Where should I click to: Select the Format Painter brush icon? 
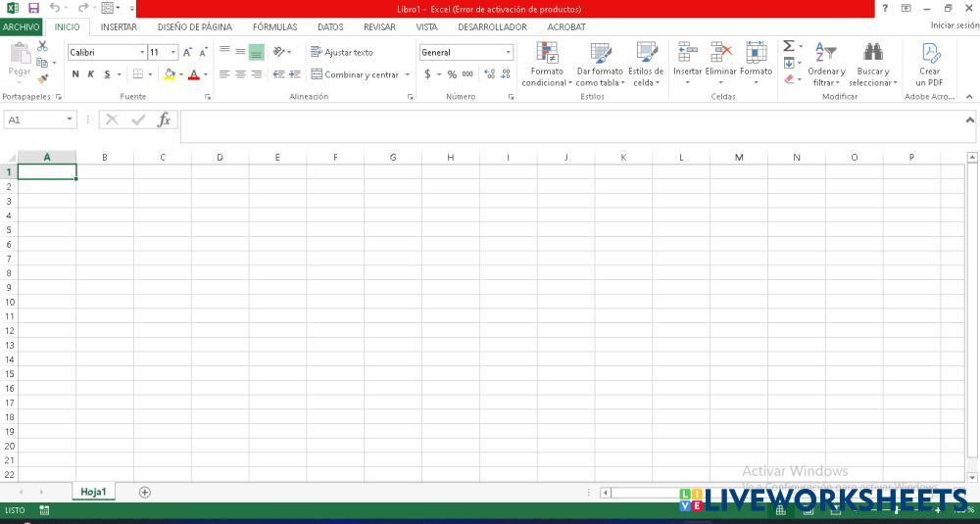pos(42,78)
